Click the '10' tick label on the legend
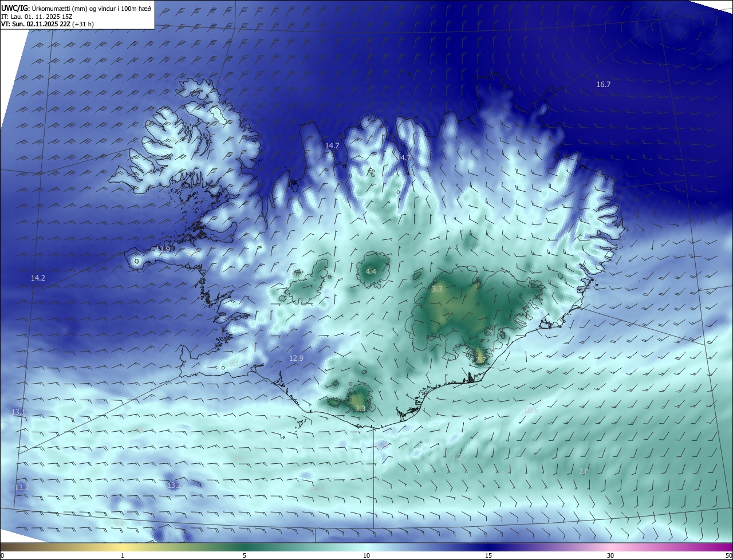 (366, 555)
